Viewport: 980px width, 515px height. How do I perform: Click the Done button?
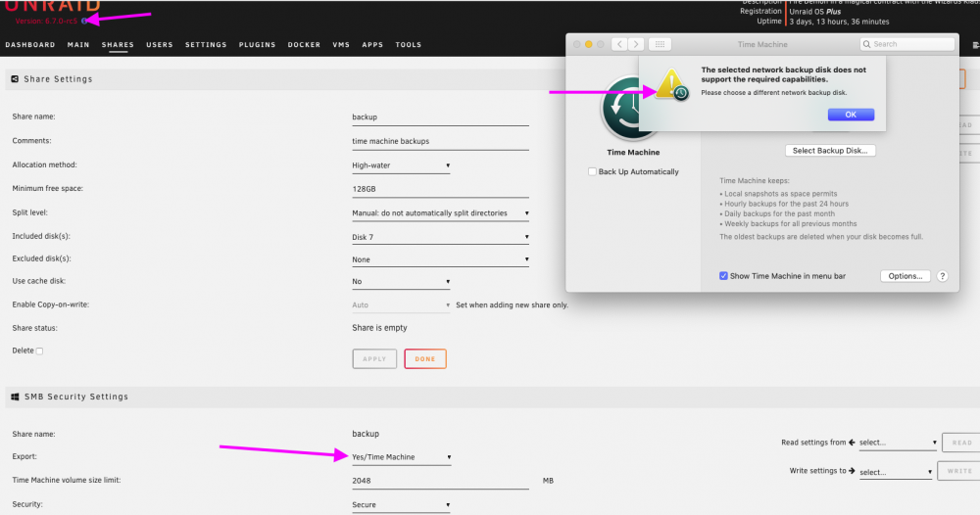(425, 359)
